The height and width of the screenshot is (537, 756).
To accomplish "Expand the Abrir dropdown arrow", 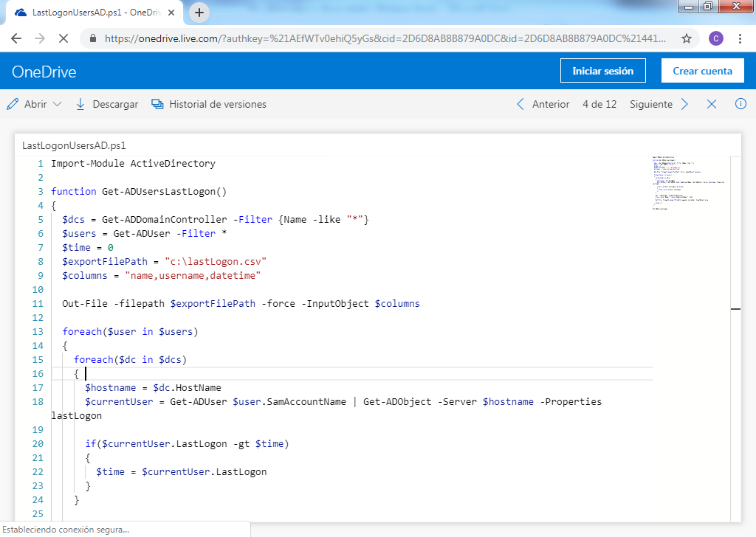I will [58, 104].
